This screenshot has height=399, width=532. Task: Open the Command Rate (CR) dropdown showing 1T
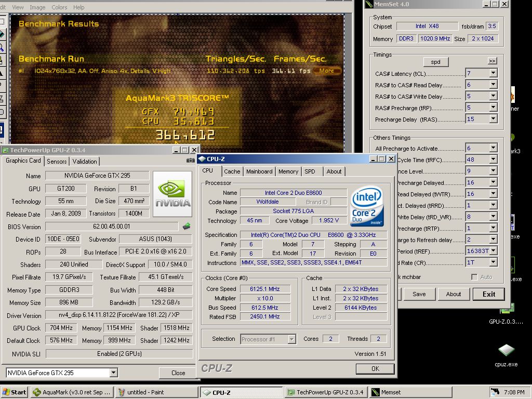pos(494,262)
